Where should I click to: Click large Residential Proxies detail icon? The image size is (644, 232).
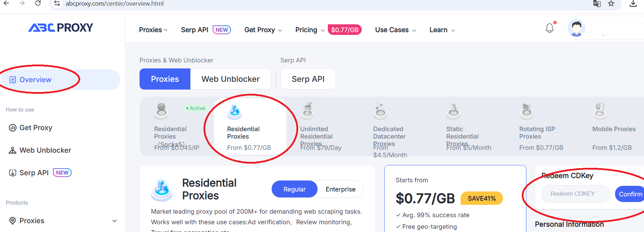[162, 190]
